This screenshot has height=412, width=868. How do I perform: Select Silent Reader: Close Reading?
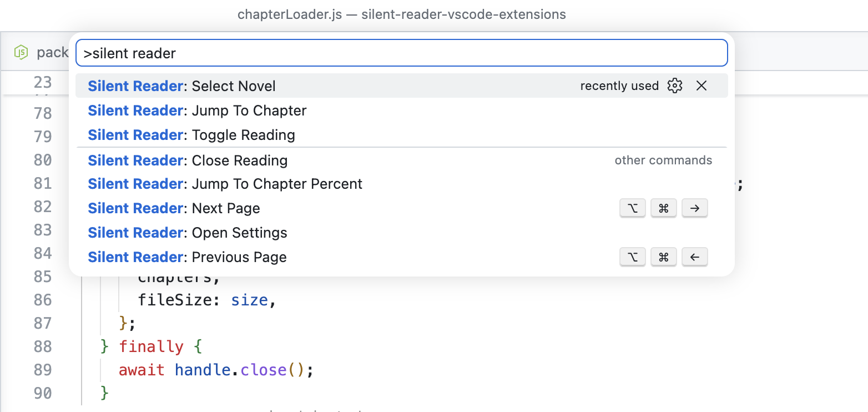point(401,160)
